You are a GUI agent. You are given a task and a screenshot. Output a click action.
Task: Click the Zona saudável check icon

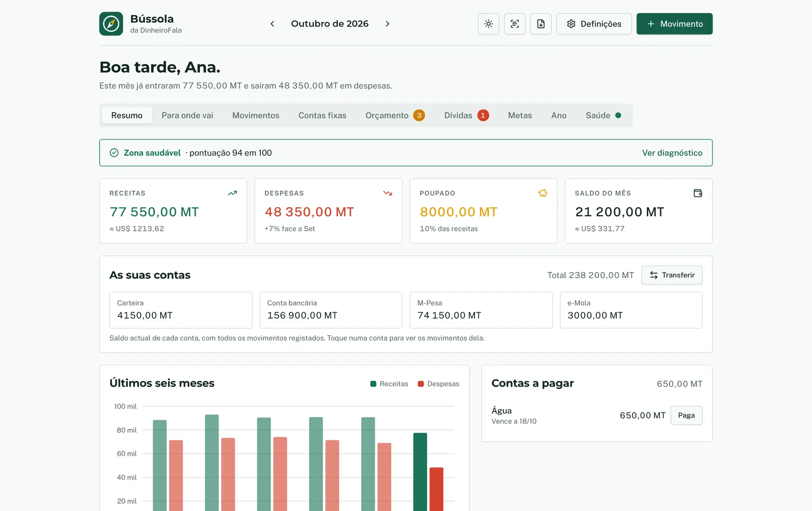(x=114, y=153)
